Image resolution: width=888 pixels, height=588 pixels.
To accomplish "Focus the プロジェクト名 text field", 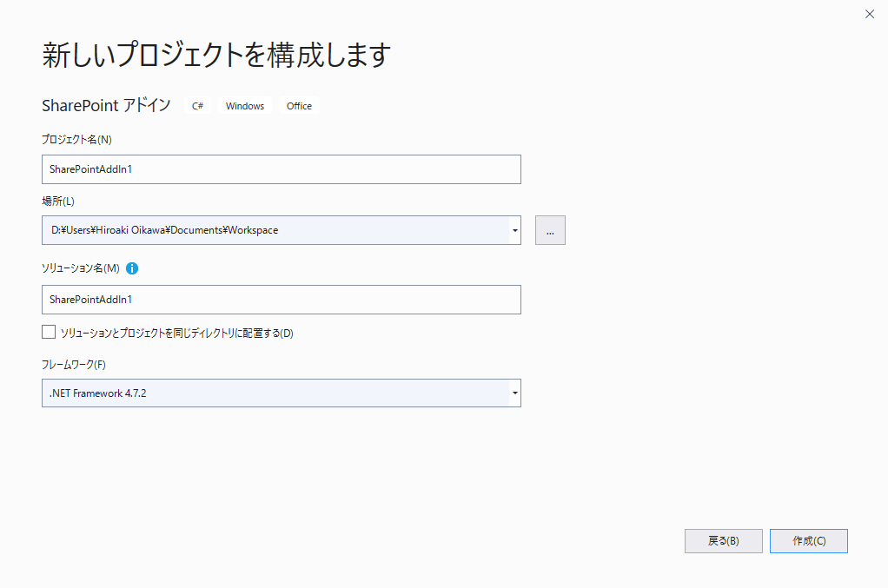I will (x=281, y=169).
